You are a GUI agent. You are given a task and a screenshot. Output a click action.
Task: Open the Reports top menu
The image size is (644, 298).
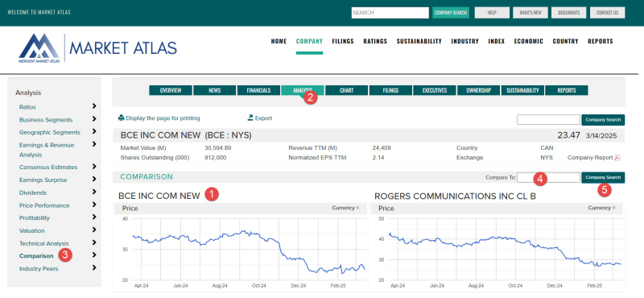point(600,41)
